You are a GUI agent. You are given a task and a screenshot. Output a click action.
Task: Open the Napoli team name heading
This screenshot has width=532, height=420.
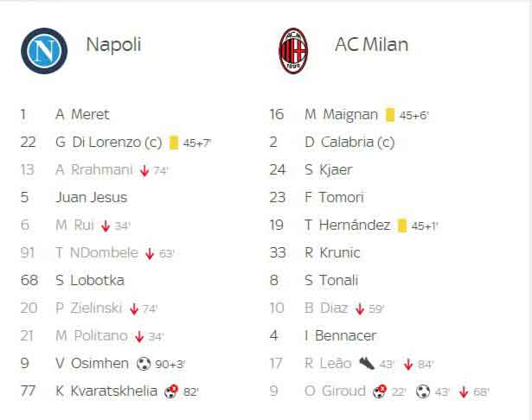coord(113,45)
